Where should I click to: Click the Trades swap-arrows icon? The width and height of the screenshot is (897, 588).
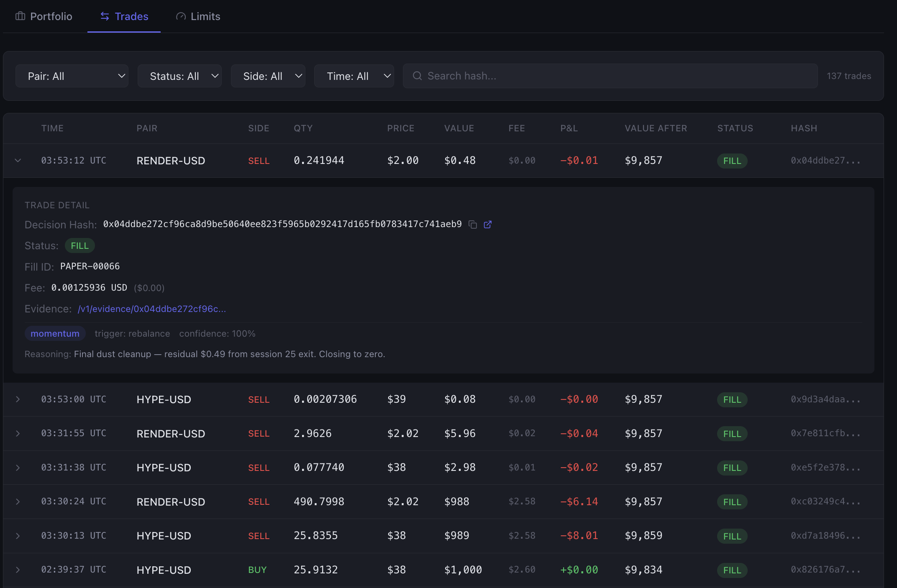[105, 16]
